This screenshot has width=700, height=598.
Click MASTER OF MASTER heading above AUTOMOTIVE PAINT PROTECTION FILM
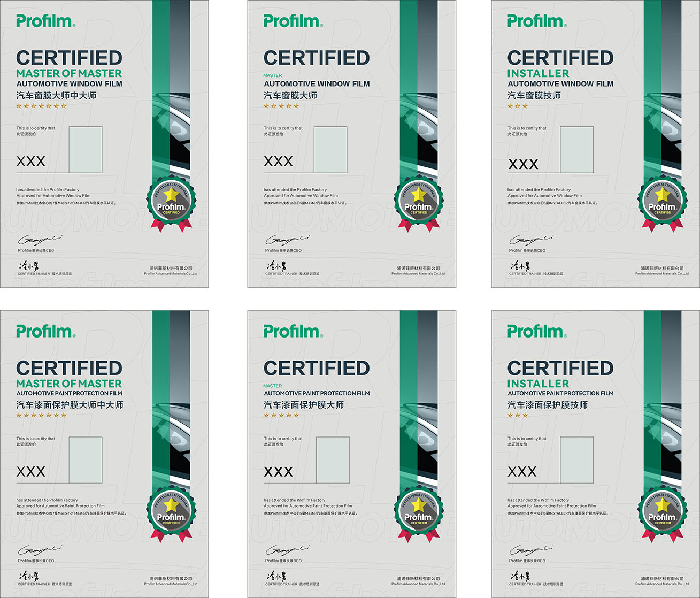[69, 384]
